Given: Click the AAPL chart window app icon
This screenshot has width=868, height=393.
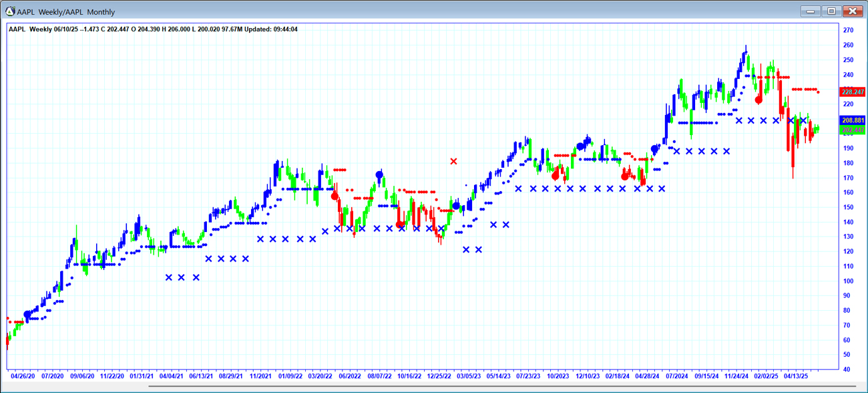Looking at the screenshot, I should 10,11.
